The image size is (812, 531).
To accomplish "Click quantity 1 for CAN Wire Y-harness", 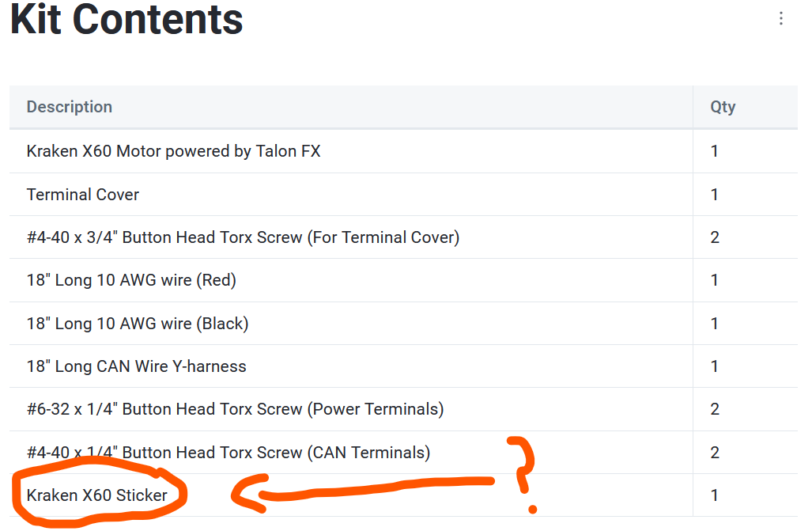I will point(714,366).
